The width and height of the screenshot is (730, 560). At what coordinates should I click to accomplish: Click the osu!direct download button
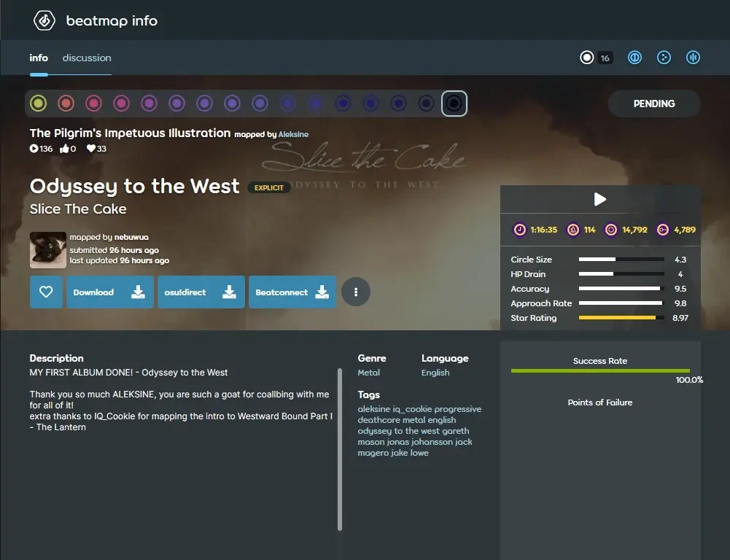click(x=201, y=292)
